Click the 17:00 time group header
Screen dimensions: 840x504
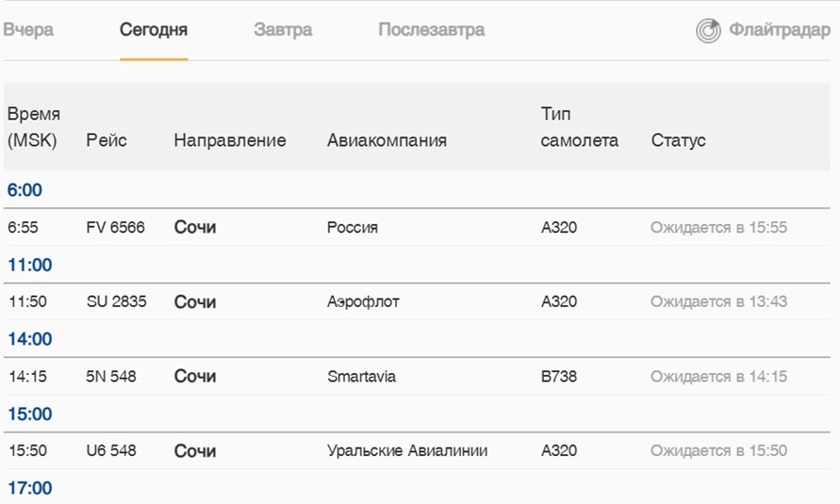point(29,488)
